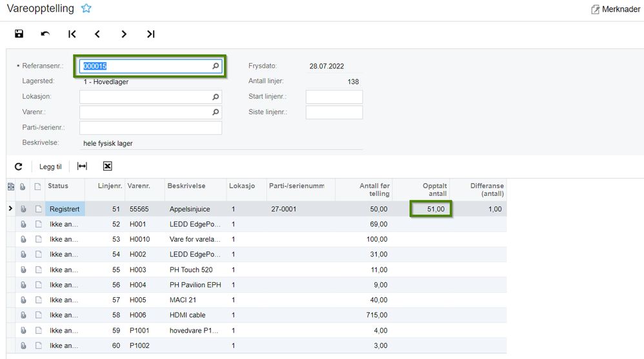This screenshot has height=359, width=644.
Task: Open note icon for PH Touch 520 row
Action: 39,270
